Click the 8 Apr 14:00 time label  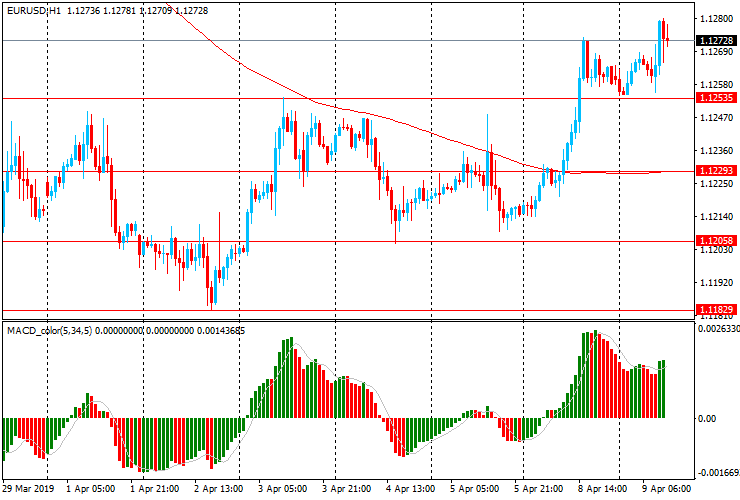(603, 489)
